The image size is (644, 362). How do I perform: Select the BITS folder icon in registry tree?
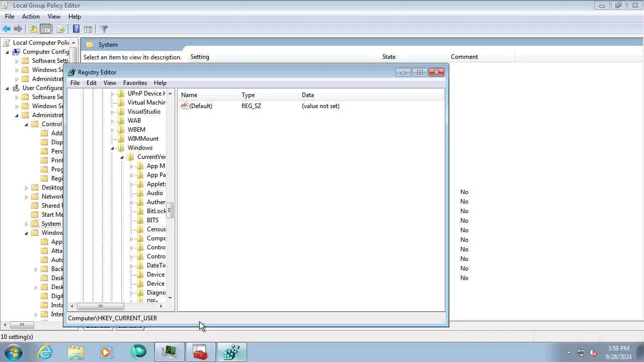[140, 220]
